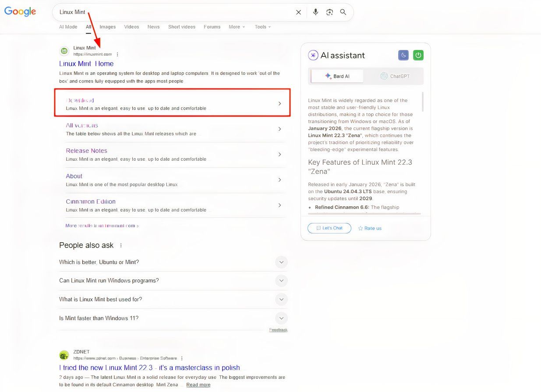Toggle dark mode in the AI assistant
541x392 pixels.
[x=403, y=55]
